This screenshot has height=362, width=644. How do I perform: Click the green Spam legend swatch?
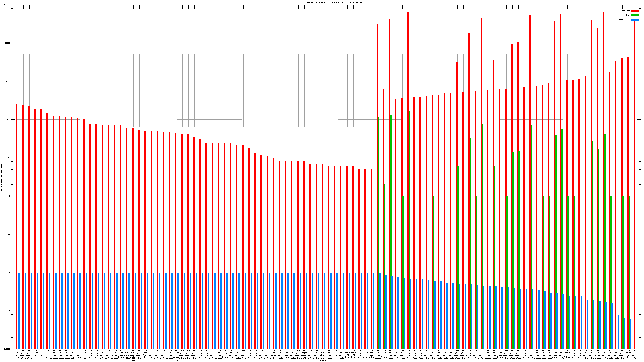[635, 15]
